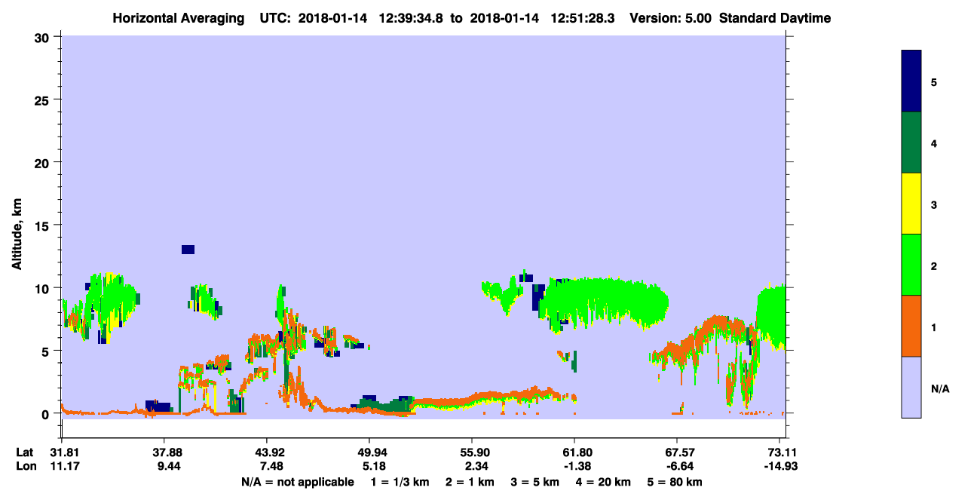Click the "Lat" row label
Viewport: 980px width, 503px height.
23,452
